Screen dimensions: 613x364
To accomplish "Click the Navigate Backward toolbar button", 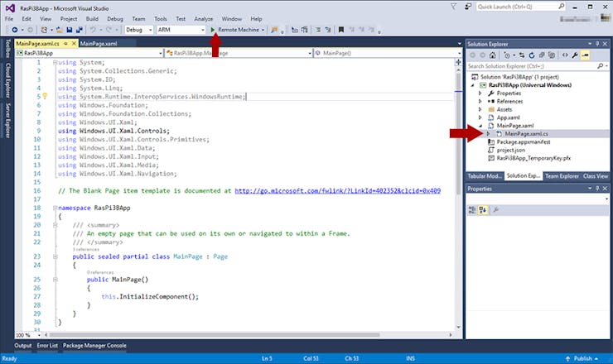I will (x=14, y=30).
